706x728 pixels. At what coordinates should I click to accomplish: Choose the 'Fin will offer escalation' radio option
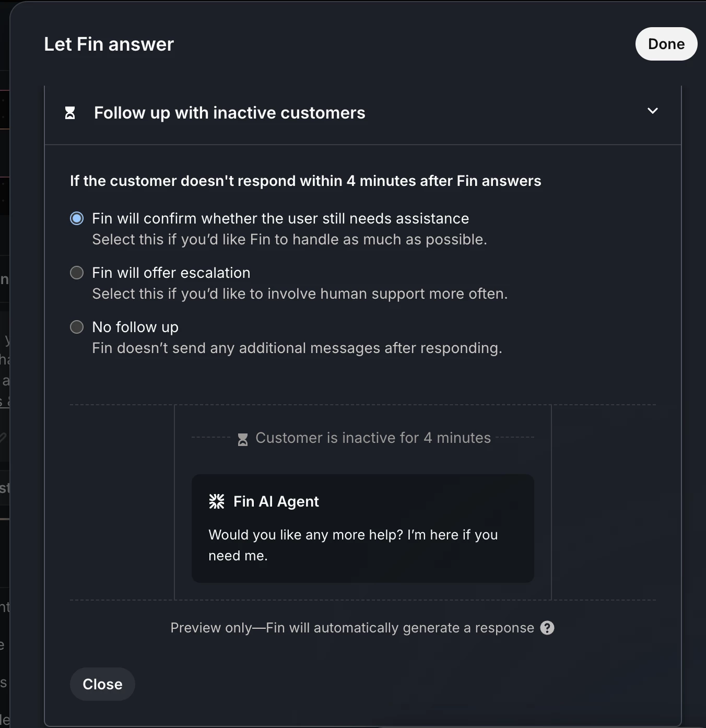click(77, 273)
